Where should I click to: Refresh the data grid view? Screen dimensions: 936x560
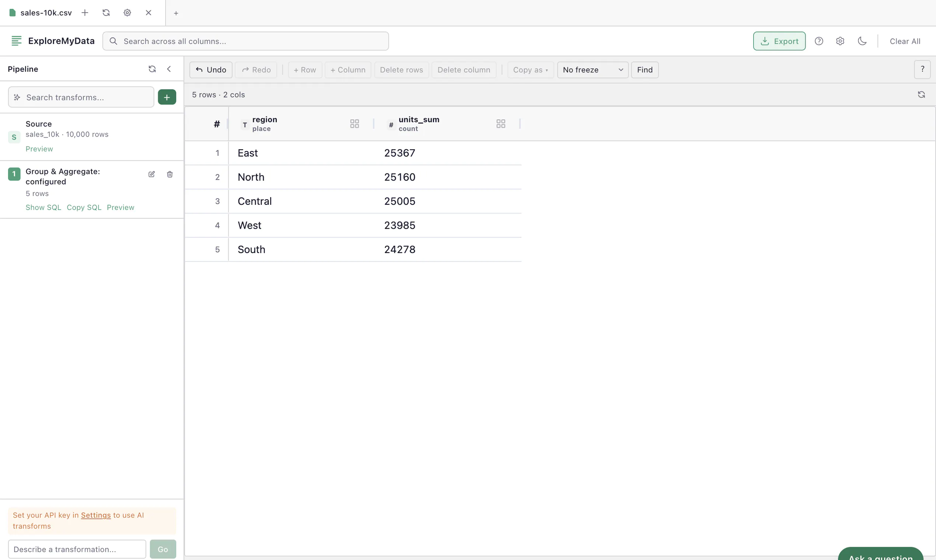pyautogui.click(x=921, y=94)
